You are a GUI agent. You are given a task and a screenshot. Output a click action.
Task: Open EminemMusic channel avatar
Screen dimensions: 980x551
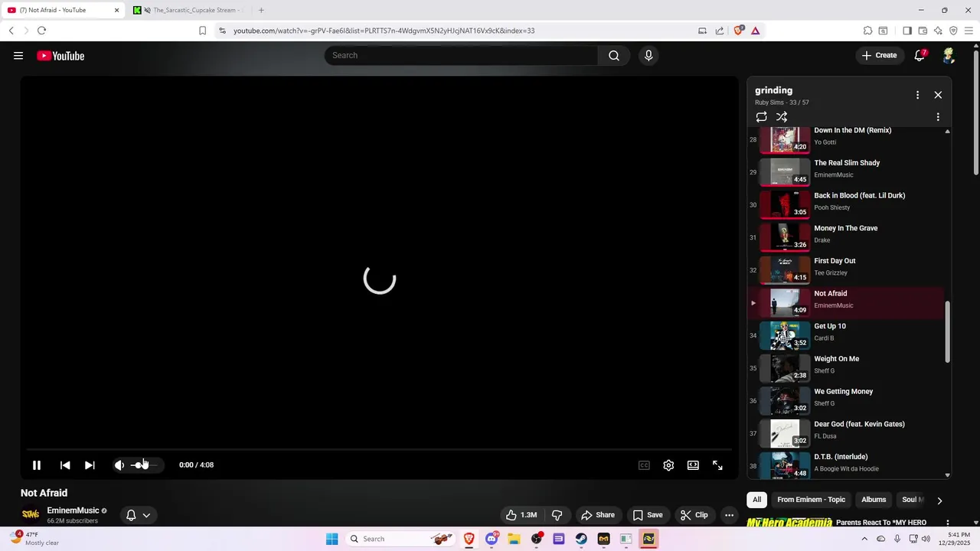point(31,514)
